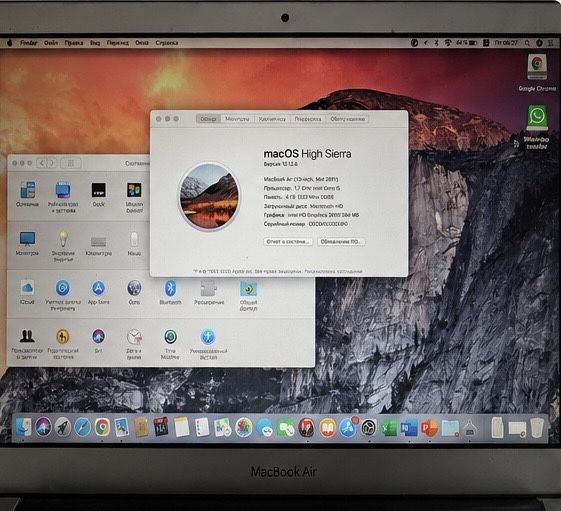The width and height of the screenshot is (561, 511).
Task: Open the Вид menu
Action: (x=95, y=43)
